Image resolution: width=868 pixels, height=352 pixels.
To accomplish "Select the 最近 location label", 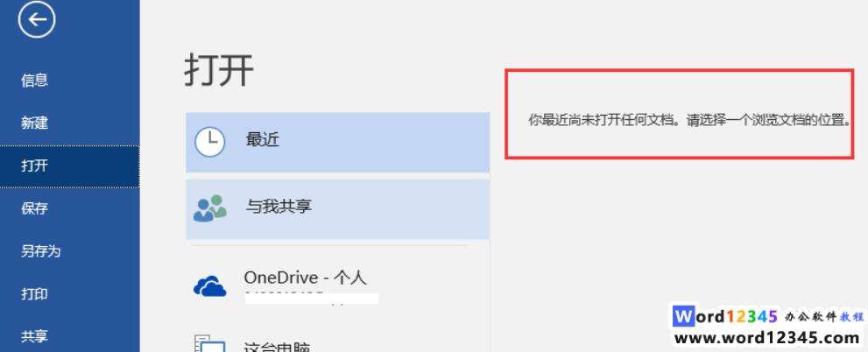I will pyautogui.click(x=262, y=139).
